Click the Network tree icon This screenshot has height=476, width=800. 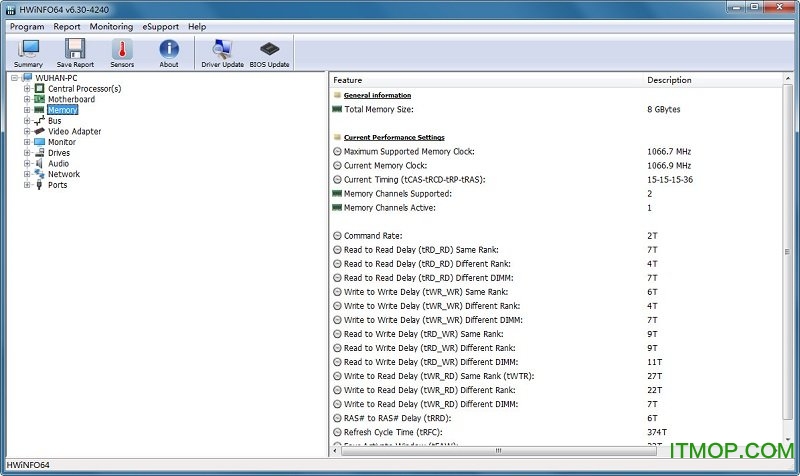click(39, 174)
